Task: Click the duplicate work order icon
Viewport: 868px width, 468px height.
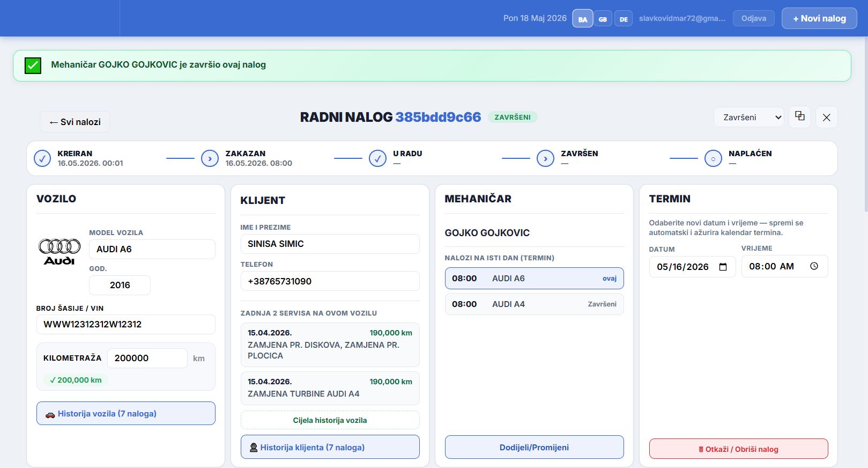Action: click(x=799, y=116)
